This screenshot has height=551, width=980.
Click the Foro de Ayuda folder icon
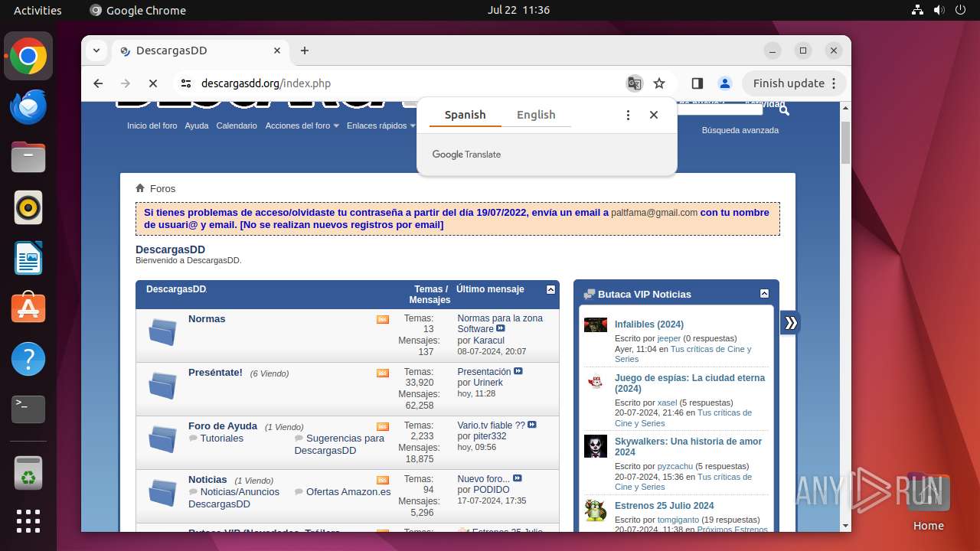162,439
